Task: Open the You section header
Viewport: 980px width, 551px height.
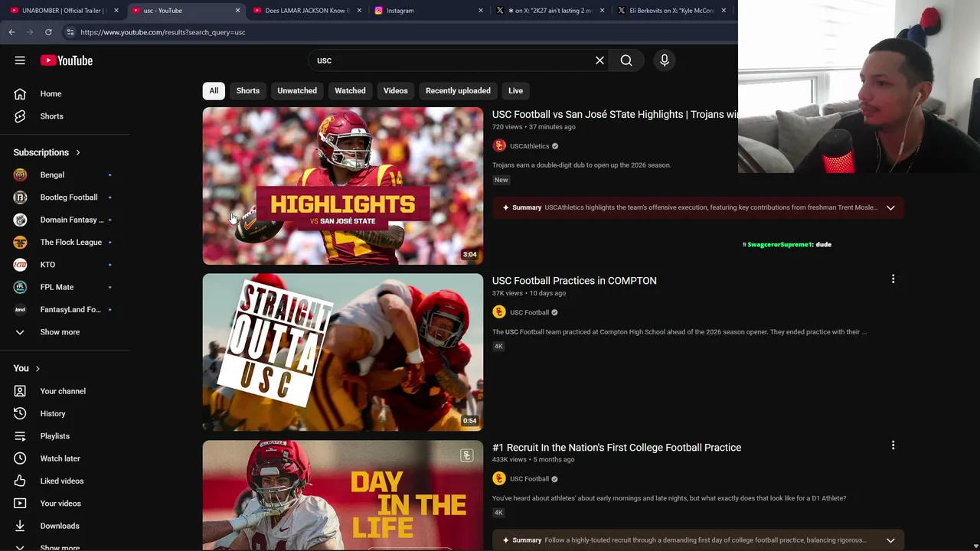Action: pos(27,369)
